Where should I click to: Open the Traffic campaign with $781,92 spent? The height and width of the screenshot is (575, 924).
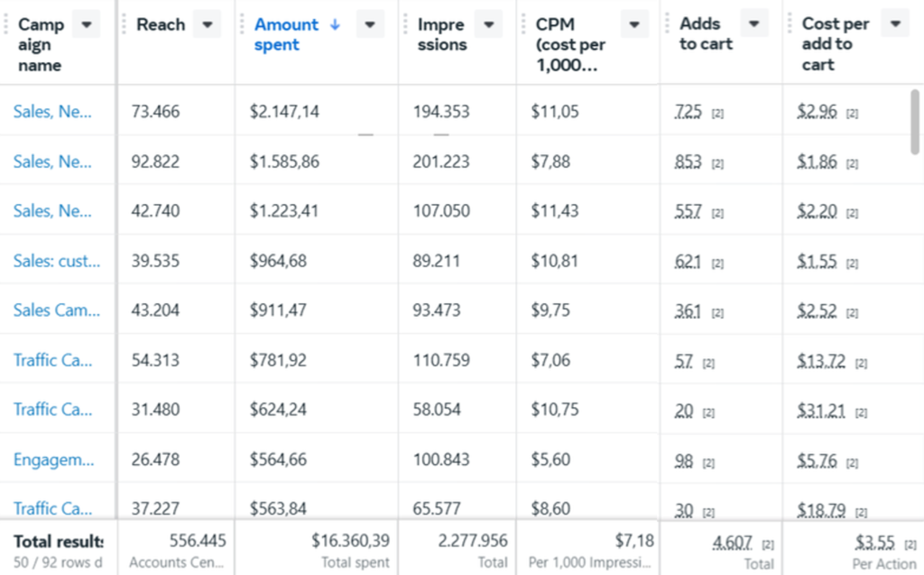point(52,360)
